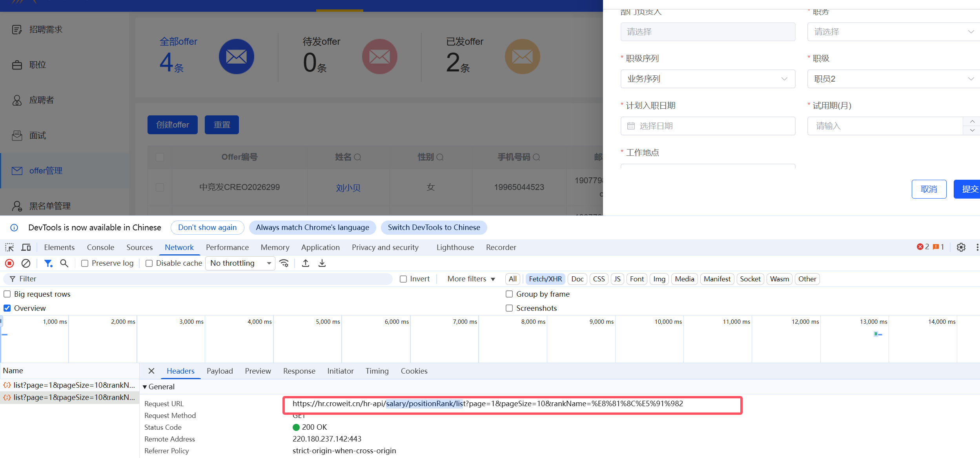
Task: Collapse the General headers section
Action: [145, 387]
